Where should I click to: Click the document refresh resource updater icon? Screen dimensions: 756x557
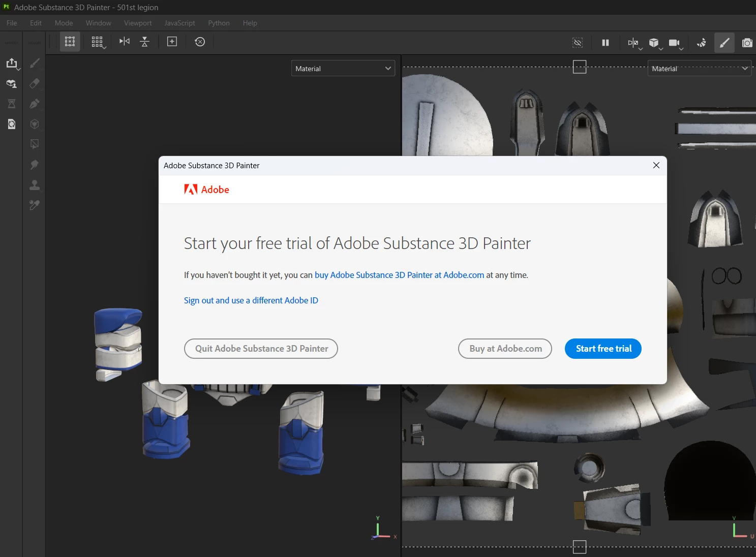tap(11, 124)
